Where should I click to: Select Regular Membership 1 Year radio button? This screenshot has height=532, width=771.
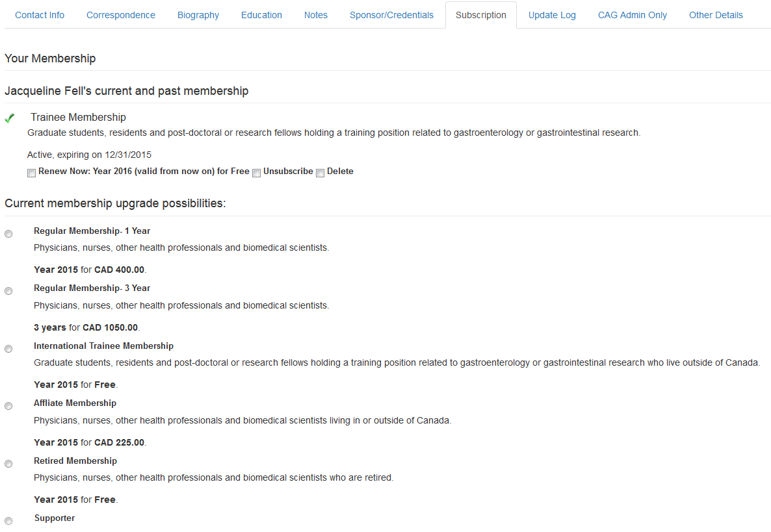click(x=8, y=234)
